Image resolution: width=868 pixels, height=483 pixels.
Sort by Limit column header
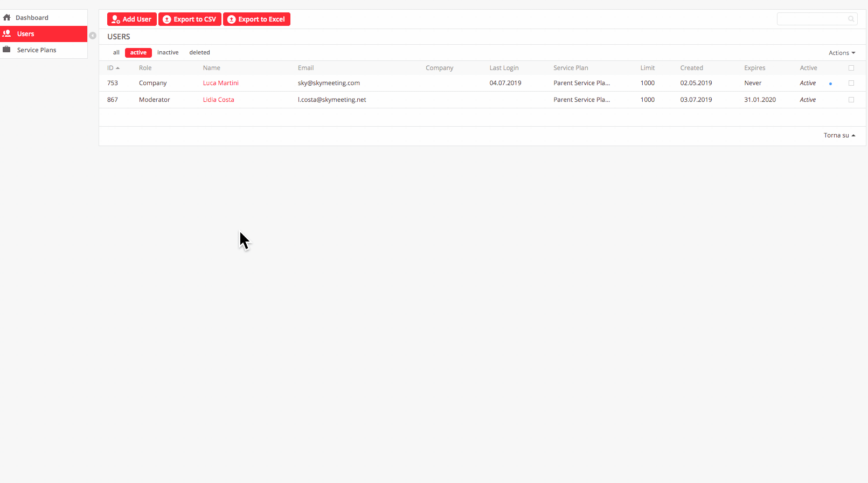(647, 68)
